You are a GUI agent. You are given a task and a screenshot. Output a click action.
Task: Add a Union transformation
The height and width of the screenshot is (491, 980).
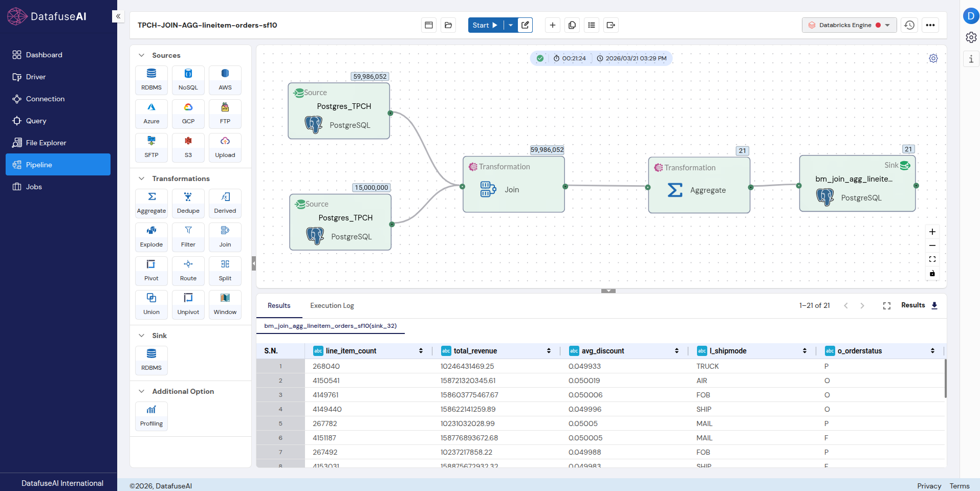pos(151,304)
